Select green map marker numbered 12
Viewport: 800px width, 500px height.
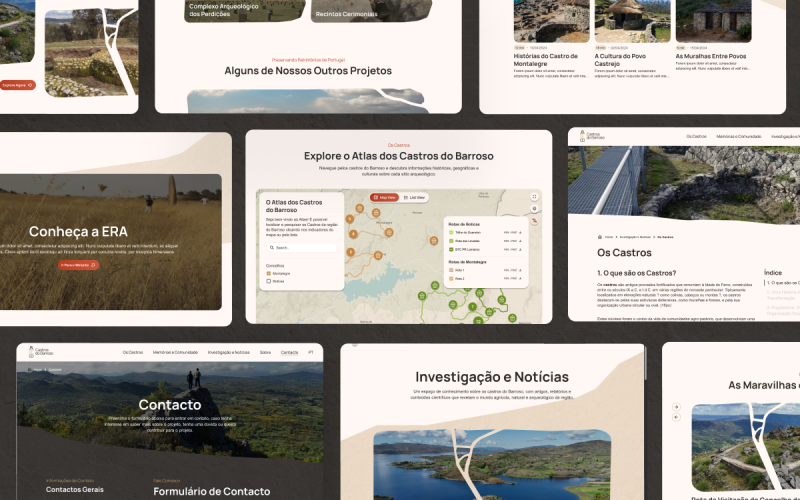(478, 320)
